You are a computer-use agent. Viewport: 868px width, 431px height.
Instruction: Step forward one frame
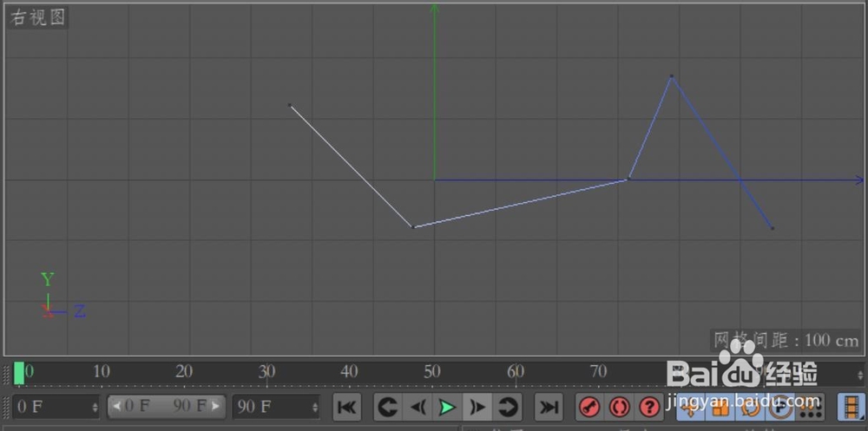click(x=477, y=408)
